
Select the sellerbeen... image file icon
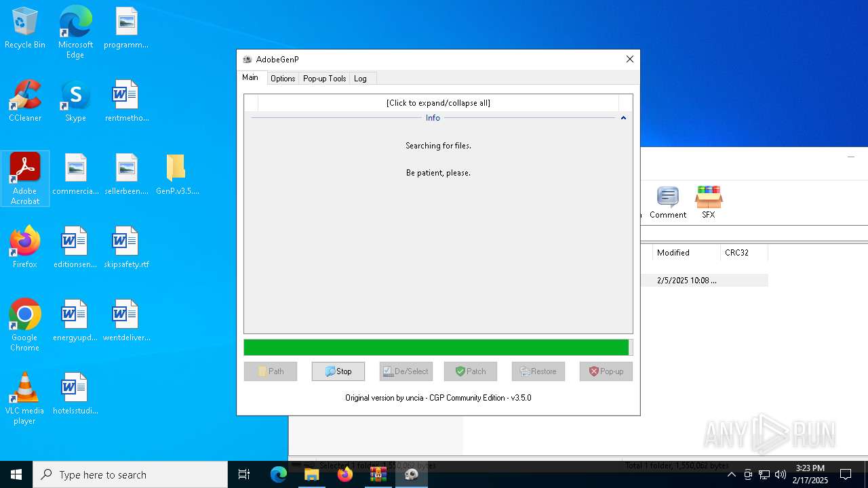[126, 175]
